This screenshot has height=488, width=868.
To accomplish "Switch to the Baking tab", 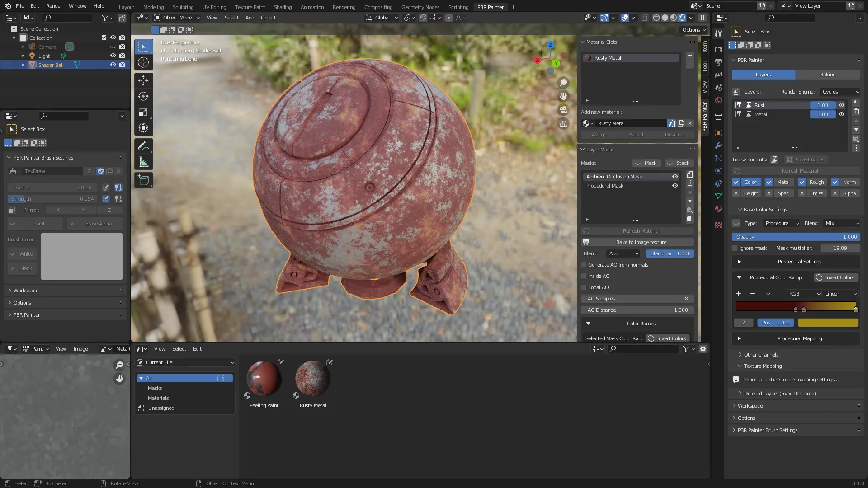I will point(827,75).
